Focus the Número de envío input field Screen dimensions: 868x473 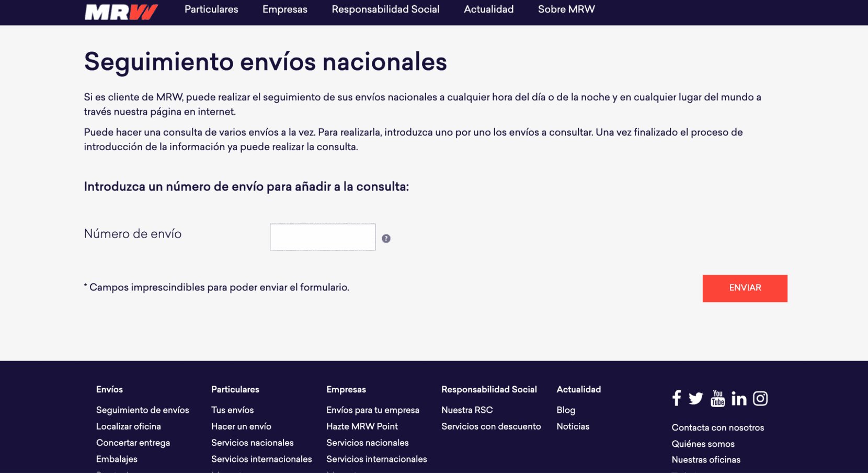323,237
